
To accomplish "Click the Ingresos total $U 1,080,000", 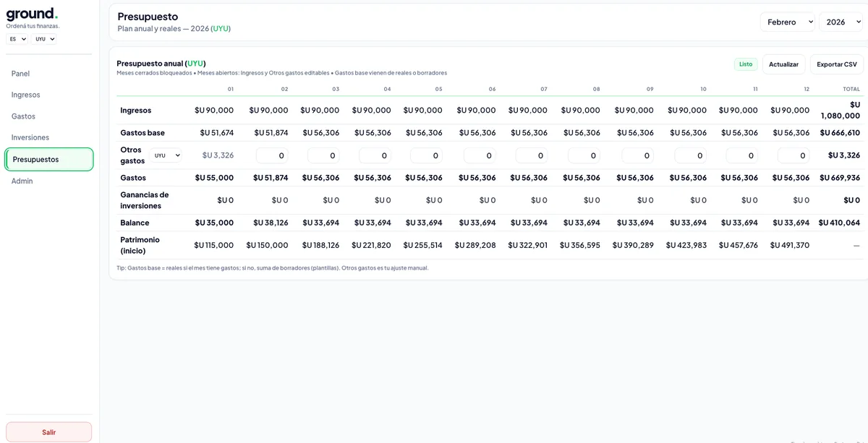I will (840, 110).
